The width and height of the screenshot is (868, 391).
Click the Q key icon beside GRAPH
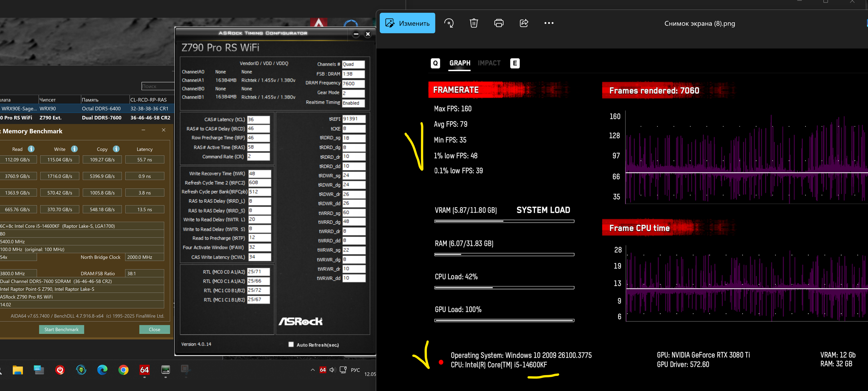pyautogui.click(x=435, y=63)
